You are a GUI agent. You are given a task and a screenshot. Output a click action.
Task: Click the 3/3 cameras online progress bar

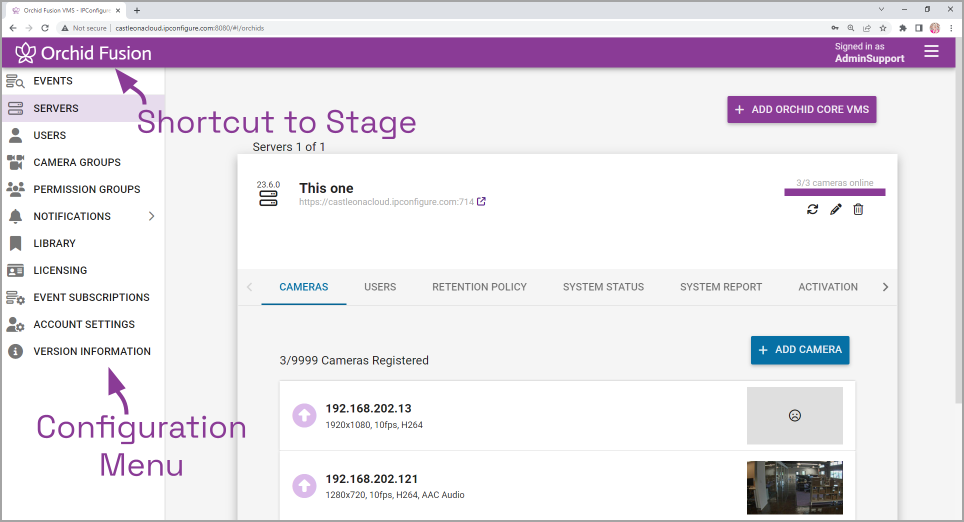(x=835, y=192)
